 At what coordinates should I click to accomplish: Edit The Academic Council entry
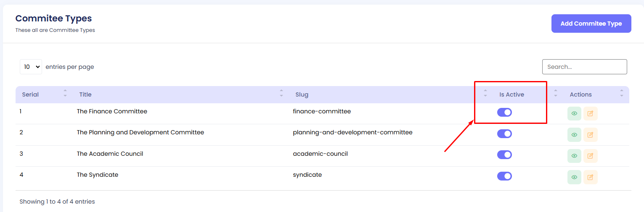click(x=590, y=156)
